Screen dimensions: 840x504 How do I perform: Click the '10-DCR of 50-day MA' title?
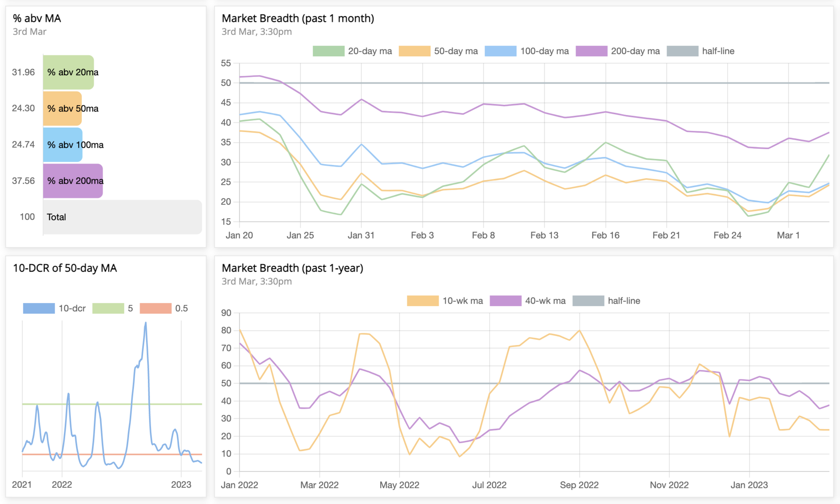65,268
